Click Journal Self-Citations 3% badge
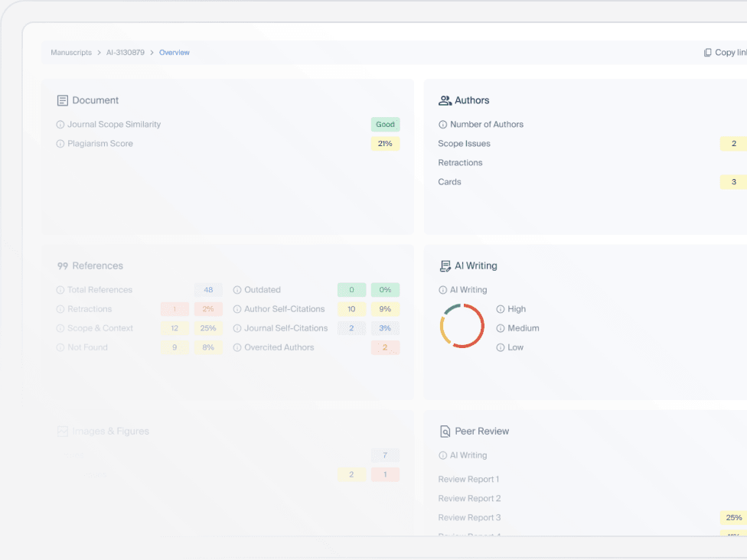The height and width of the screenshot is (560, 747). coord(386,328)
